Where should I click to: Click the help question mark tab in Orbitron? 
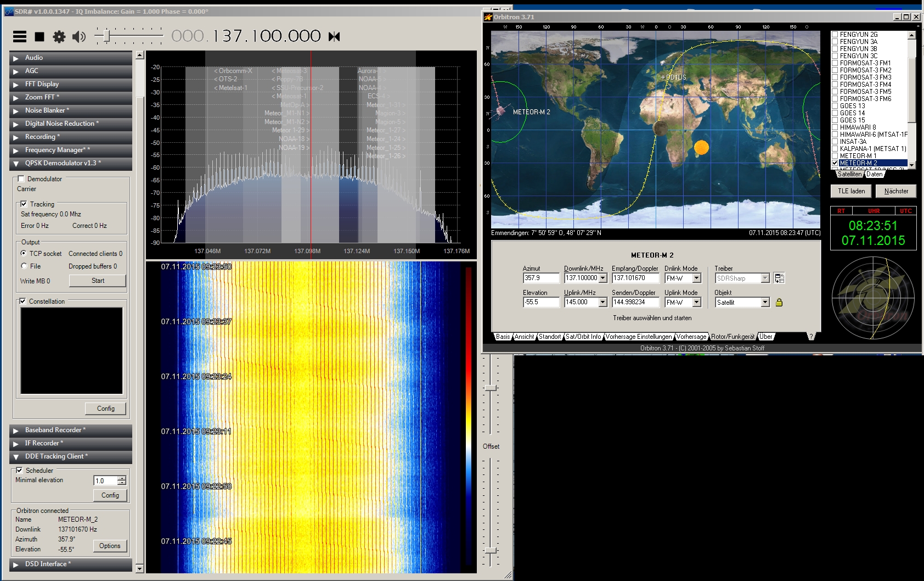click(x=810, y=337)
